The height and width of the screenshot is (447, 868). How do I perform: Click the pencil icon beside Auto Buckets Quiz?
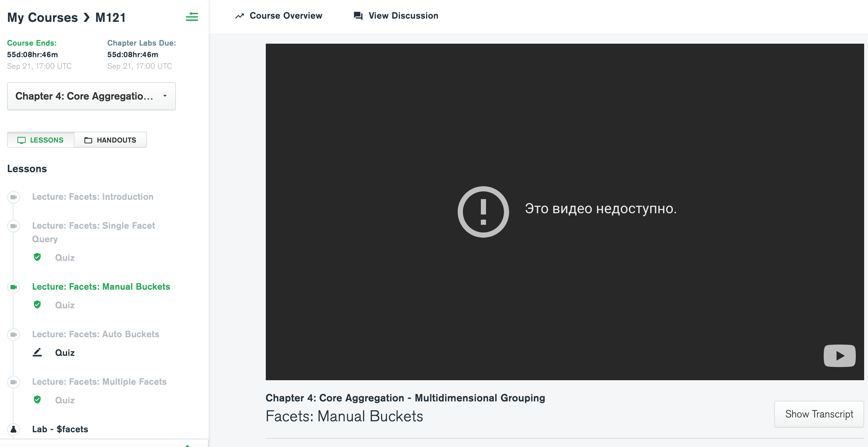[x=37, y=352]
